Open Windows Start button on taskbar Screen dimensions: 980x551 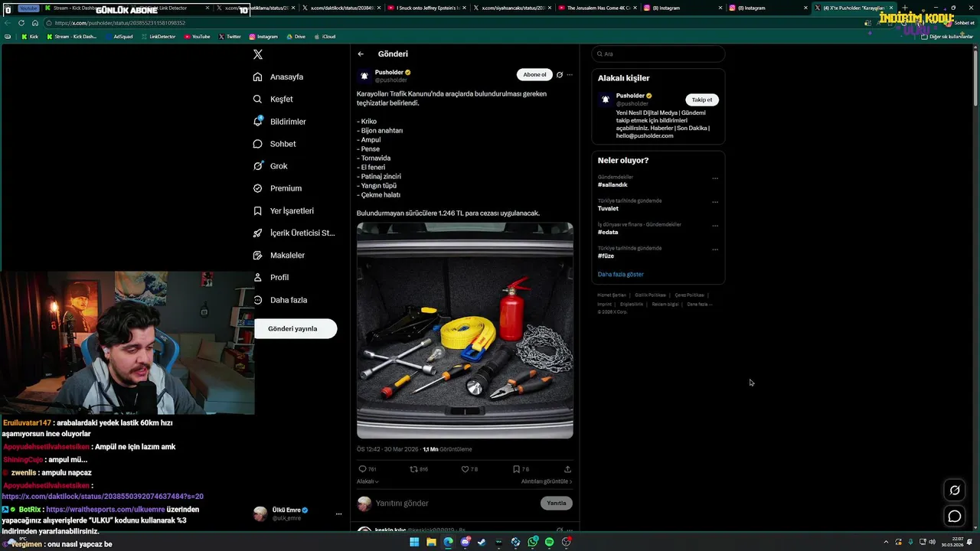coord(414,542)
